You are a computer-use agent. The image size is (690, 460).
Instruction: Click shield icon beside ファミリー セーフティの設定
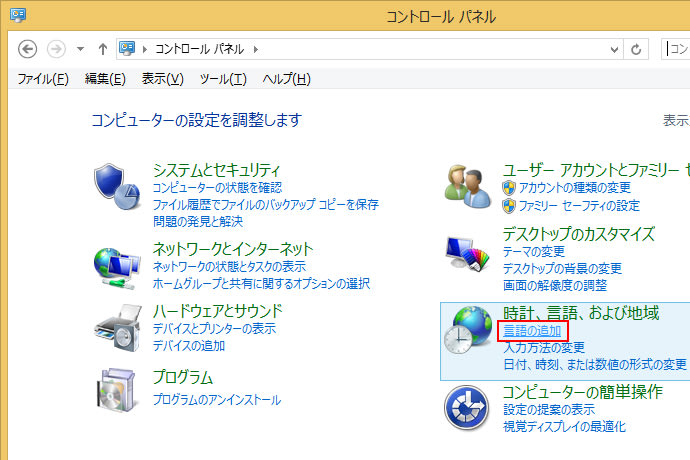[509, 206]
